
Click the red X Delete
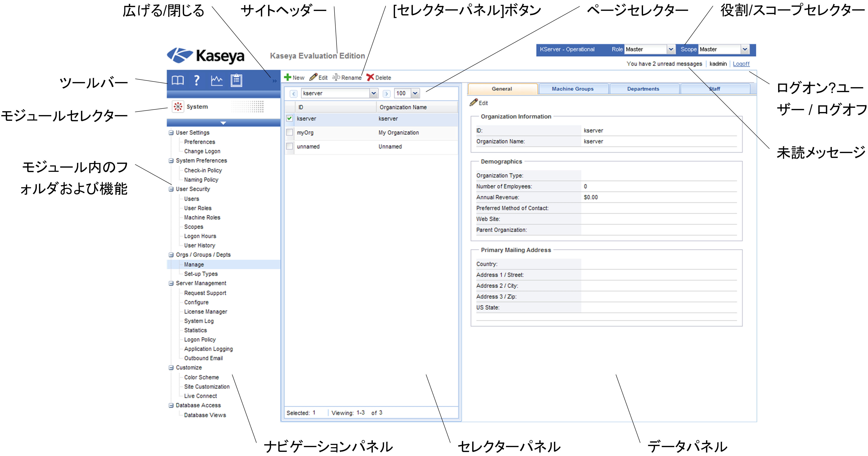pyautogui.click(x=378, y=77)
